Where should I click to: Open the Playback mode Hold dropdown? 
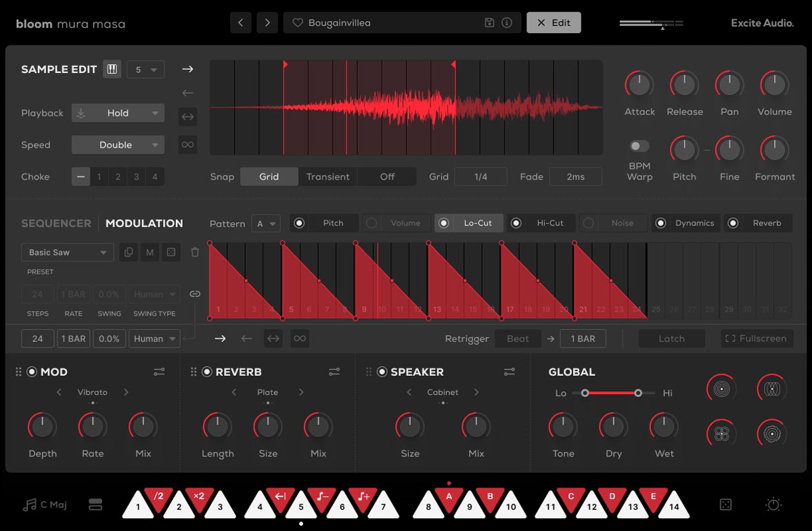[x=118, y=113]
